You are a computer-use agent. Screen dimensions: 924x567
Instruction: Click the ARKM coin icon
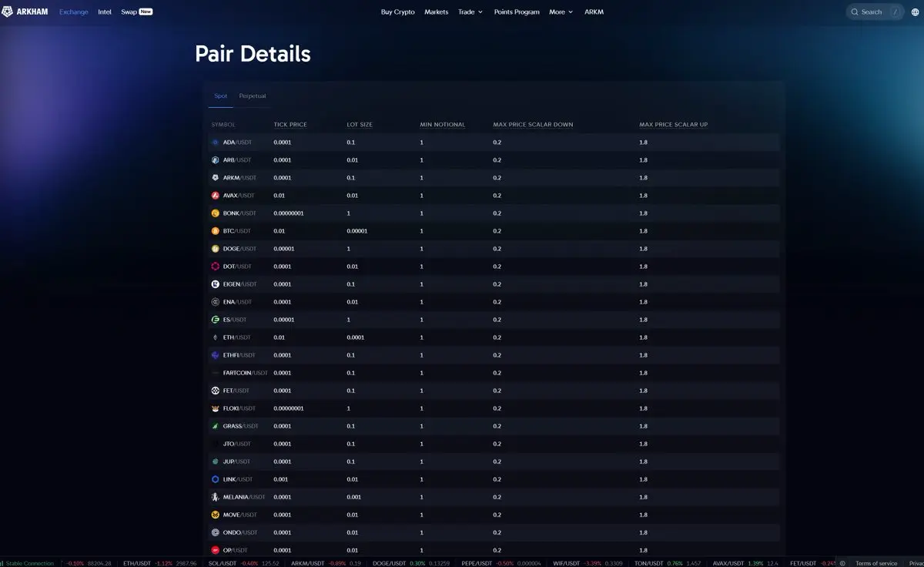coord(216,178)
